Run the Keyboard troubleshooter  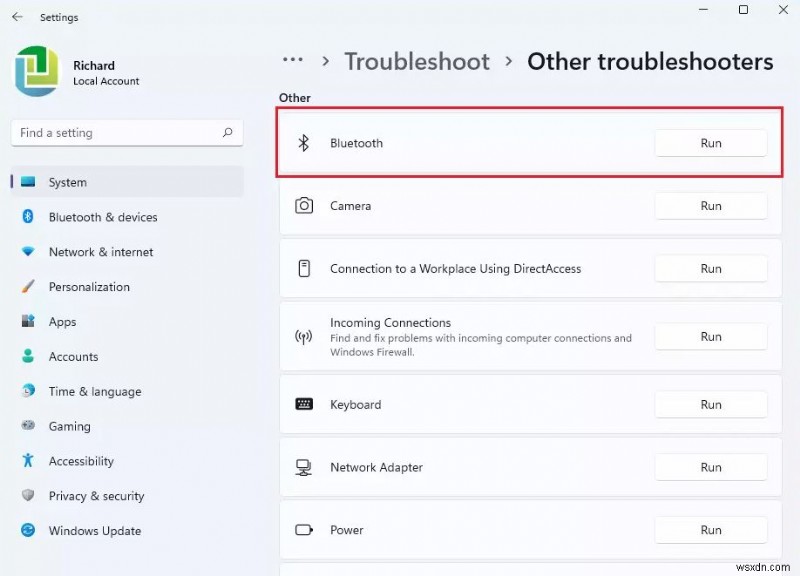point(710,405)
